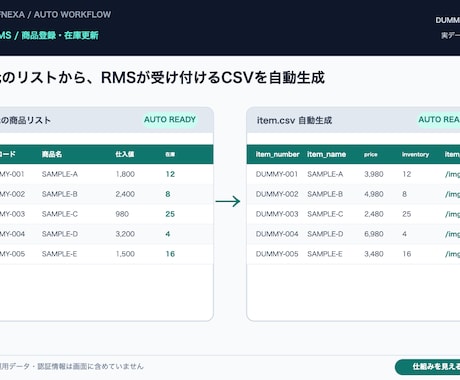This screenshot has height=380, width=460.
Task: Click green stock value '16' in 商品リスト table
Action: click(x=170, y=254)
